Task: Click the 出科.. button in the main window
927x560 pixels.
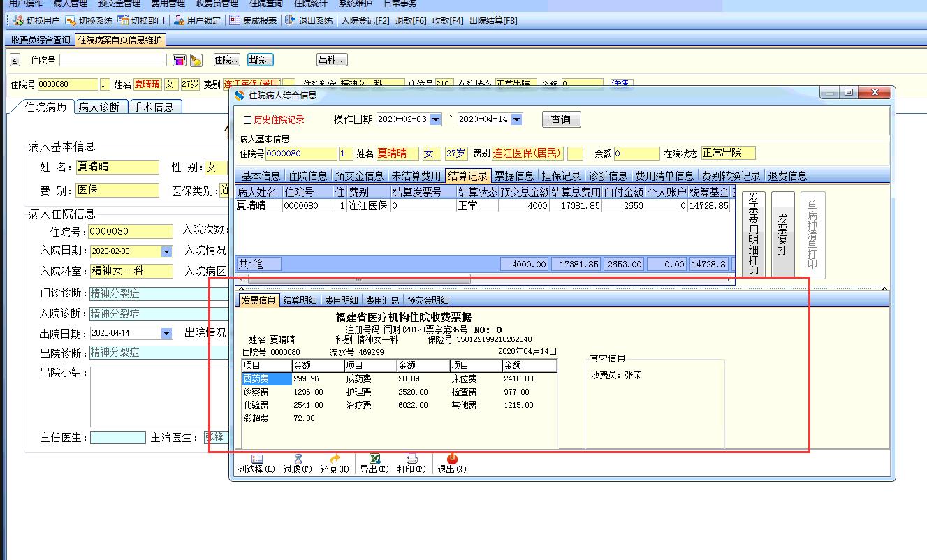Action: pos(332,60)
